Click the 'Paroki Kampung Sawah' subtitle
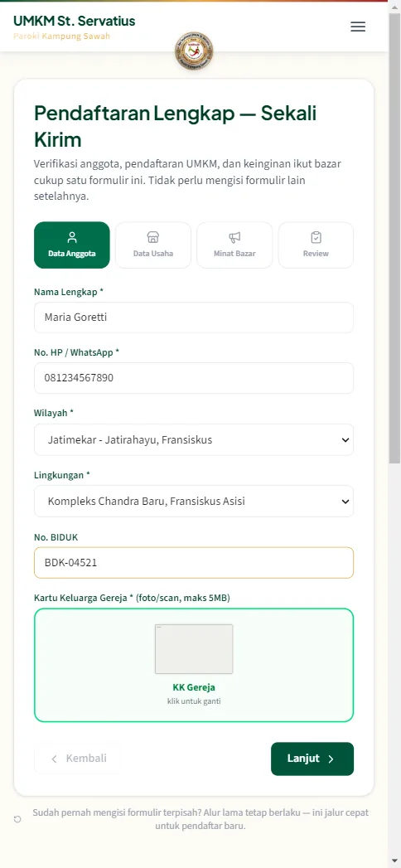This screenshot has height=868, width=401. pyautogui.click(x=61, y=36)
